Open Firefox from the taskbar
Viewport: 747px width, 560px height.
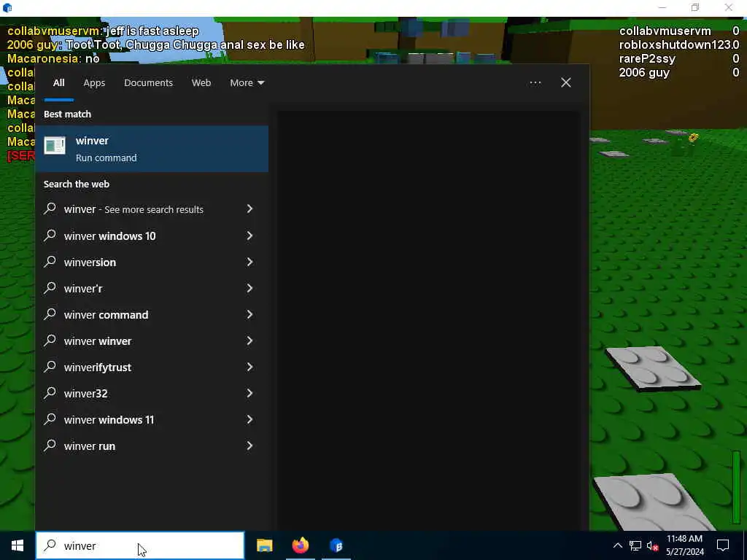[x=300, y=545]
